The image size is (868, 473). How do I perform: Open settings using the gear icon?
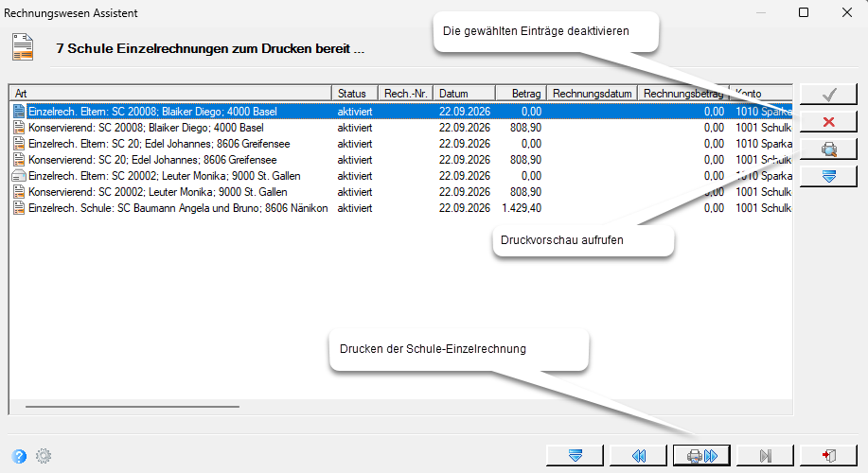(44, 456)
